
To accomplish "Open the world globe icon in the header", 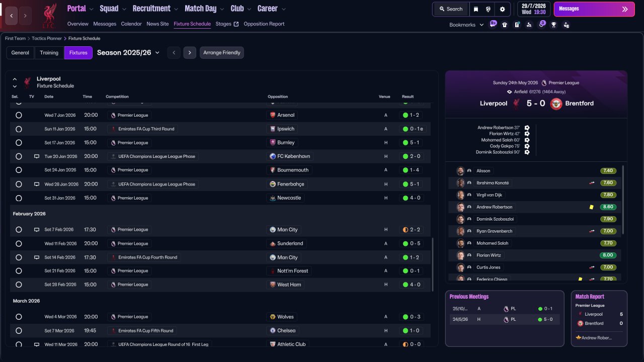I will pyautogui.click(x=488, y=9).
